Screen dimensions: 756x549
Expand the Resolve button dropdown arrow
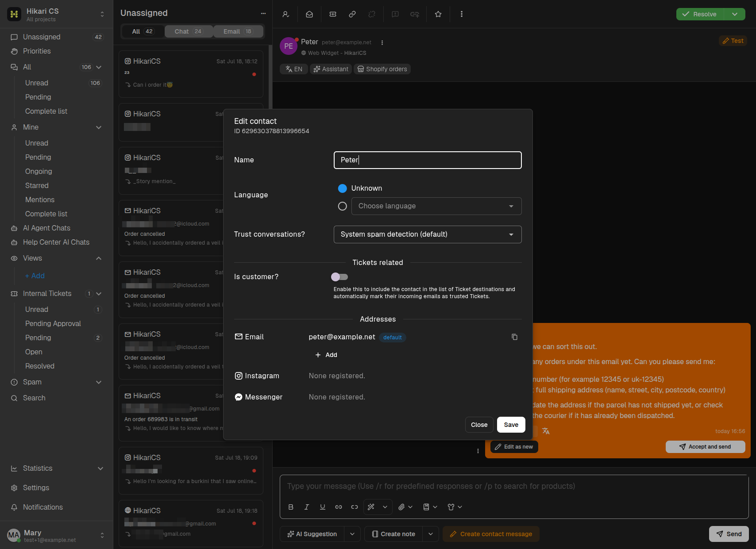tap(735, 14)
